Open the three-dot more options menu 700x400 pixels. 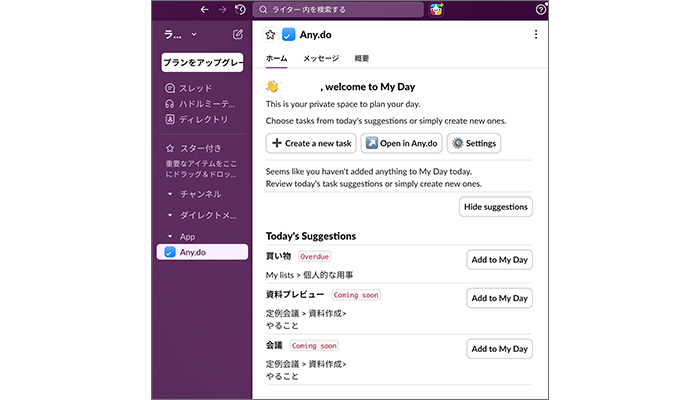click(x=536, y=35)
